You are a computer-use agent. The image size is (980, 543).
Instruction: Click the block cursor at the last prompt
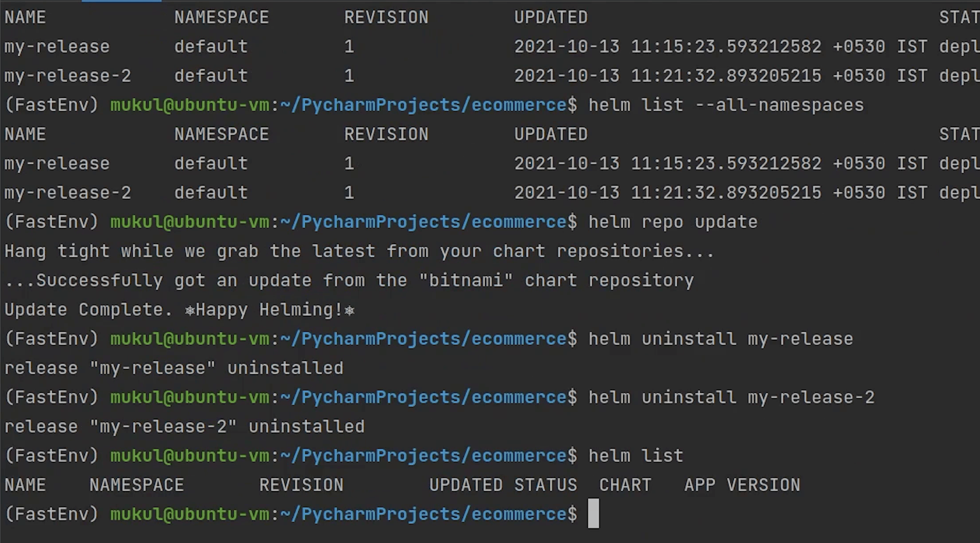click(x=593, y=514)
